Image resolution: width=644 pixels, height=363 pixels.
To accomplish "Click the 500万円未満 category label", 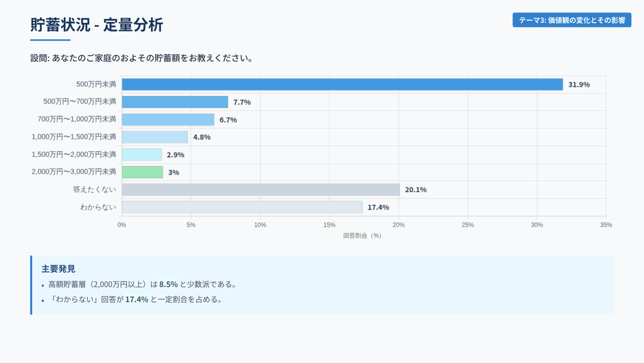I will (x=100, y=85).
